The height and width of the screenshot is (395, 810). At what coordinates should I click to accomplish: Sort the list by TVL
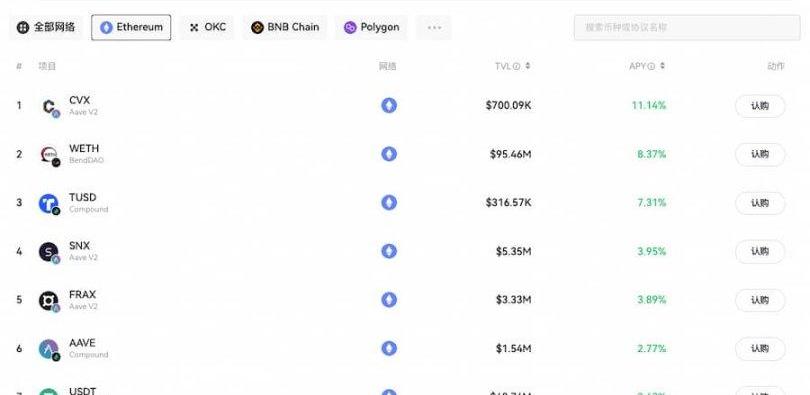tap(527, 66)
